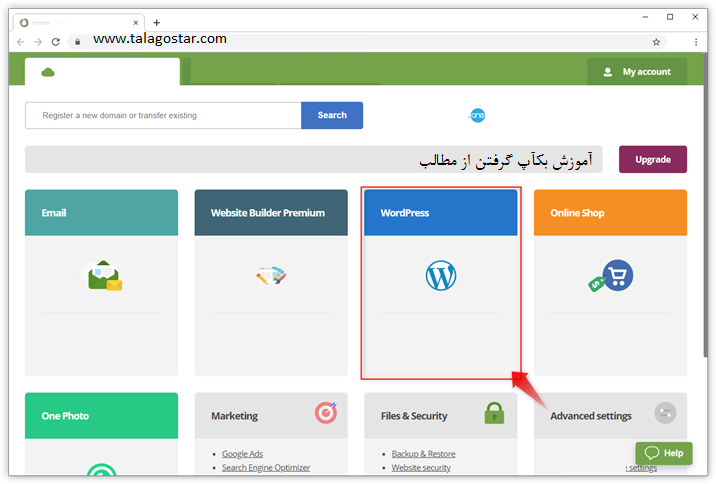Click the Marketing section title
This screenshot has height=484, width=716.
click(x=234, y=416)
